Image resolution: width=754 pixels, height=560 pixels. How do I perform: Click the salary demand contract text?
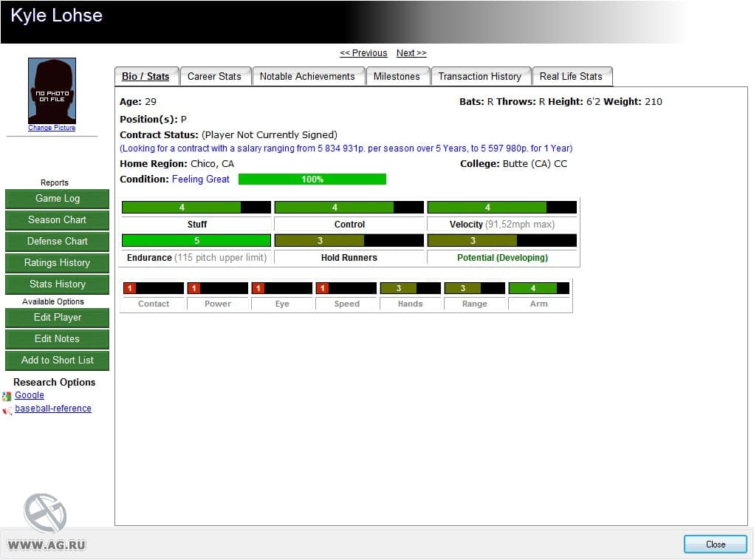(x=346, y=148)
